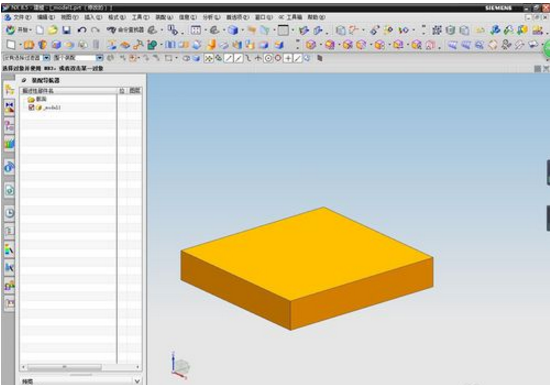Click the shield-shaped icon in second toolbar row
Screen dimensions: 550x385
click(x=42, y=45)
